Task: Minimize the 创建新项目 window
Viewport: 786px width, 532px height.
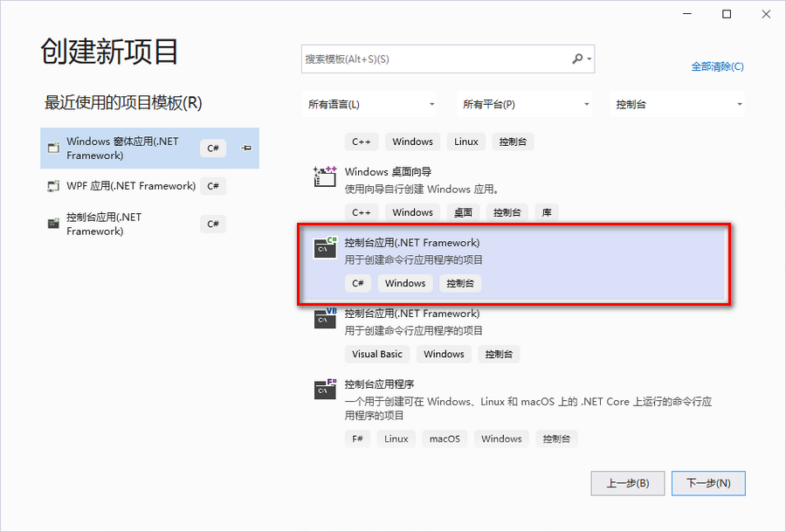Action: pyautogui.click(x=687, y=14)
